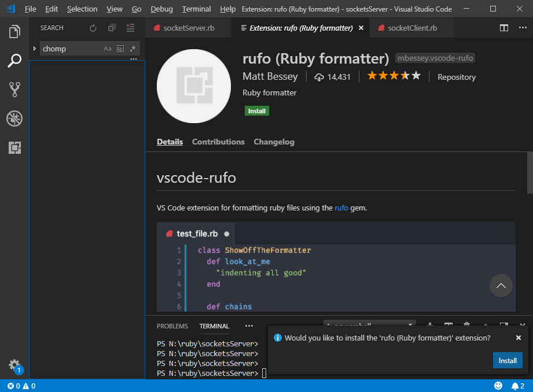
Task: Open the Search view in activity bar
Action: point(14,61)
